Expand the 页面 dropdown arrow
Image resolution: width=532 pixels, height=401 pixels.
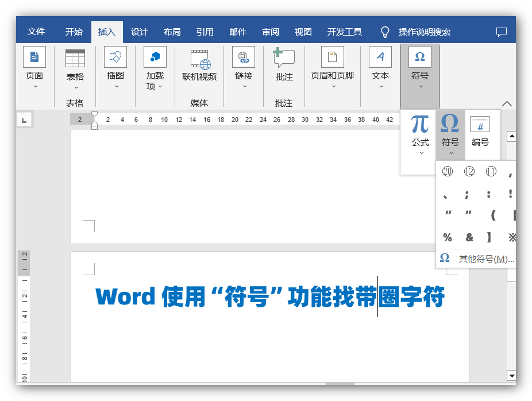[35, 87]
